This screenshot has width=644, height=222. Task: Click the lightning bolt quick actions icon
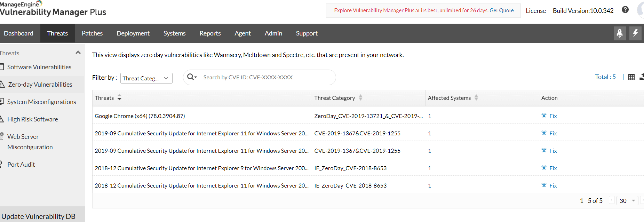[x=635, y=33]
